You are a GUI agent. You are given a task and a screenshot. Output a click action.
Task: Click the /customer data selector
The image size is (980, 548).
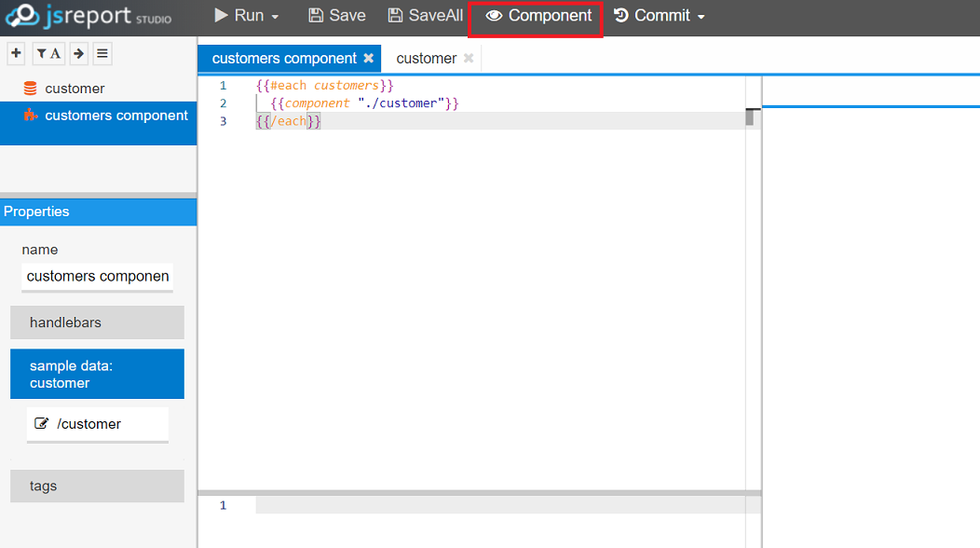pos(98,424)
